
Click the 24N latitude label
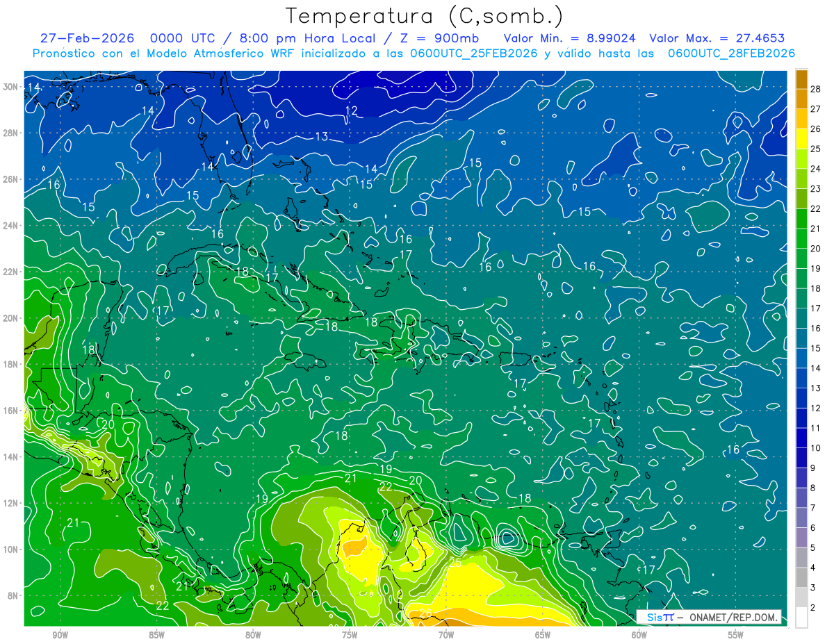click(x=10, y=225)
